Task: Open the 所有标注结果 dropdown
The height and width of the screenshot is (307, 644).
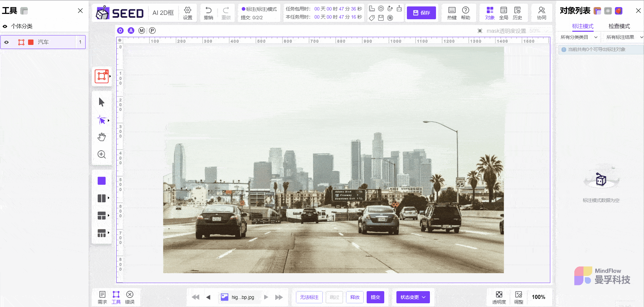Action: coord(624,37)
